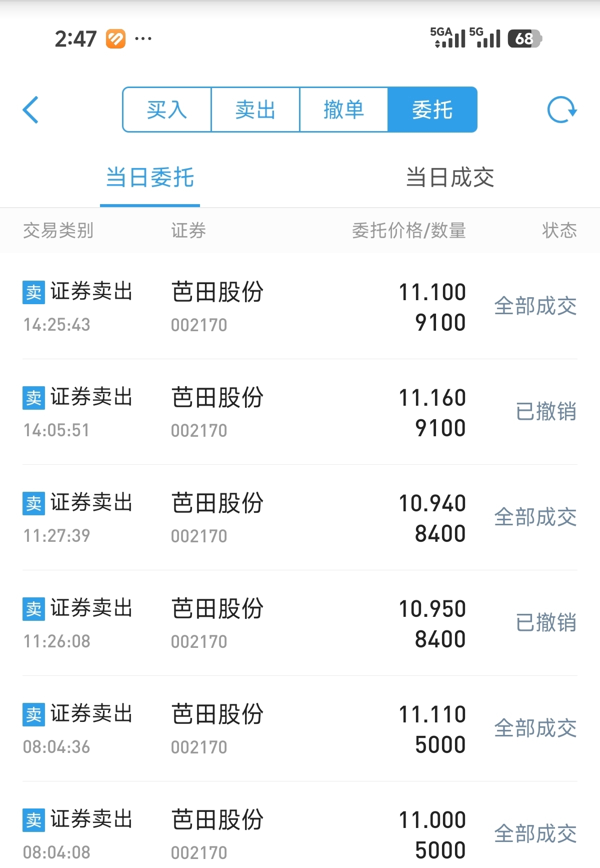
Task: Tap the blue back arrow icon
Action: click(x=30, y=110)
